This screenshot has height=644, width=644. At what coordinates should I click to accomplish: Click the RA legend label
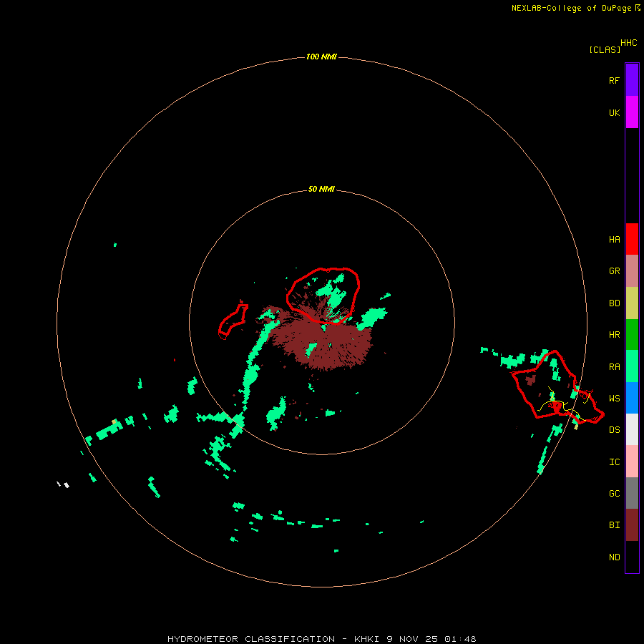click(x=614, y=367)
